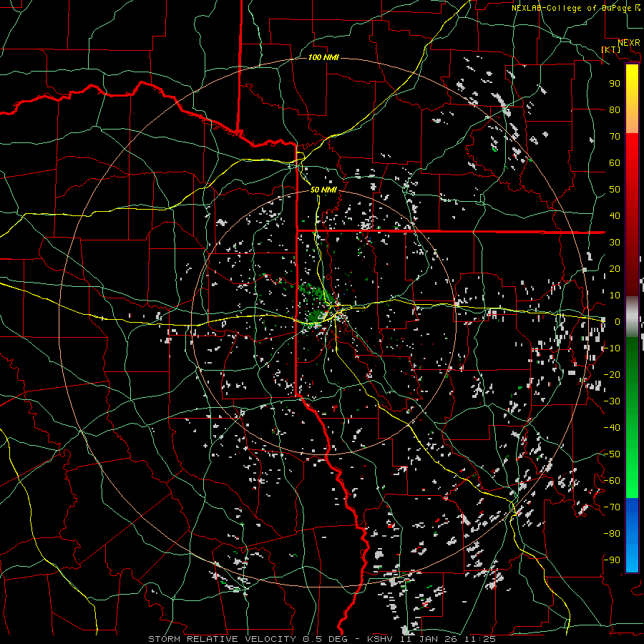The image size is (644, 644).
Task: Click the Storm Relative Velocity caption text
Action: point(322,639)
